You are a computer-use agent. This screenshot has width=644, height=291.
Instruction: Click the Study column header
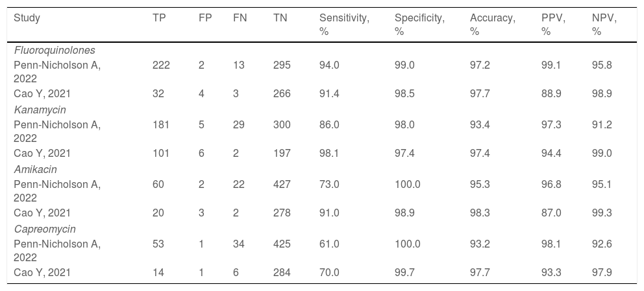[x=27, y=18]
